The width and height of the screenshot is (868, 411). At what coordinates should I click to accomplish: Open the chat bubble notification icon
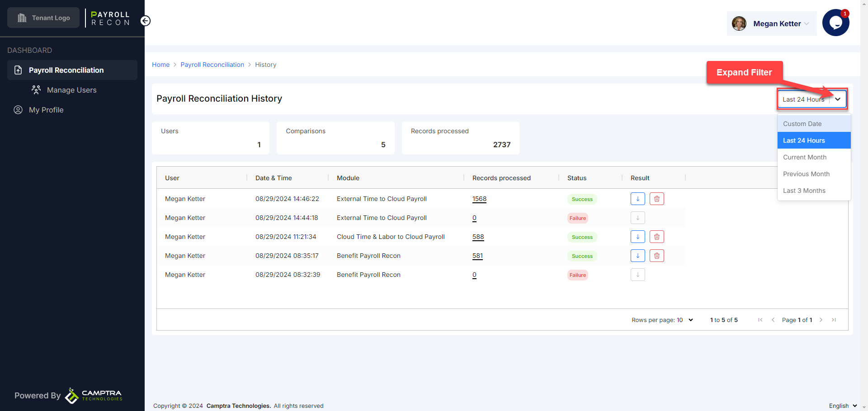(x=835, y=23)
